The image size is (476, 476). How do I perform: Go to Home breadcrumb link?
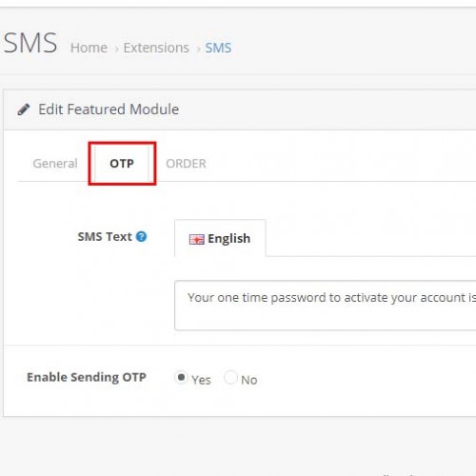(x=89, y=48)
